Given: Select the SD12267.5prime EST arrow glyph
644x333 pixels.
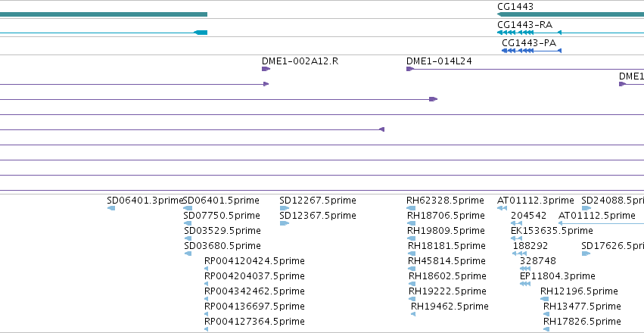Looking at the screenshot, I should pyautogui.click(x=285, y=208).
